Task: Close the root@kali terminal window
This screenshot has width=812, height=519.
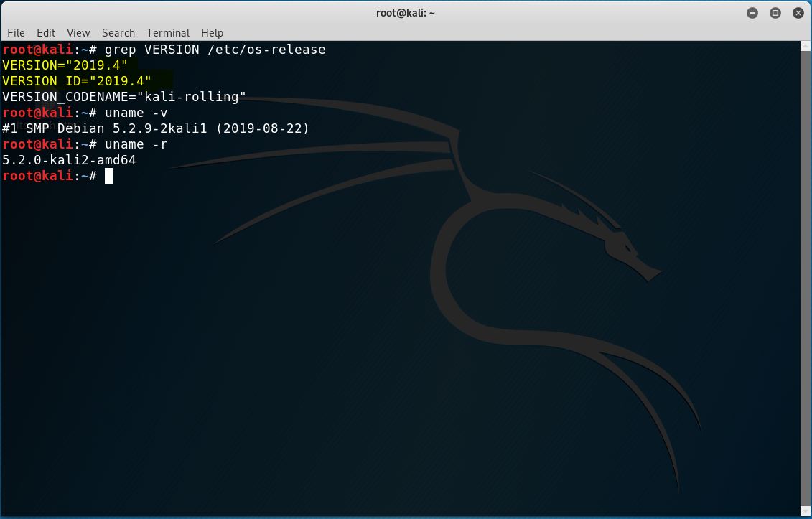Action: pos(798,13)
